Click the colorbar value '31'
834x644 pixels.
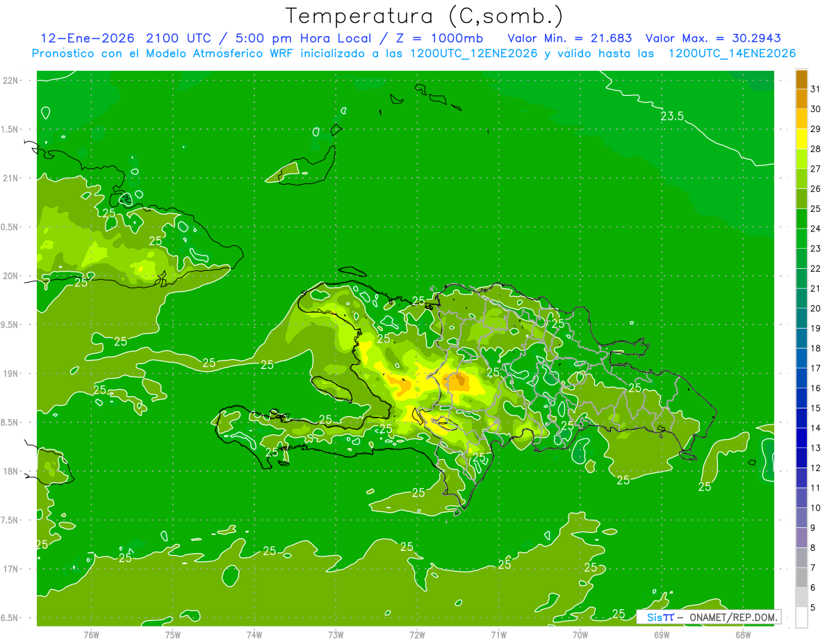pos(816,89)
